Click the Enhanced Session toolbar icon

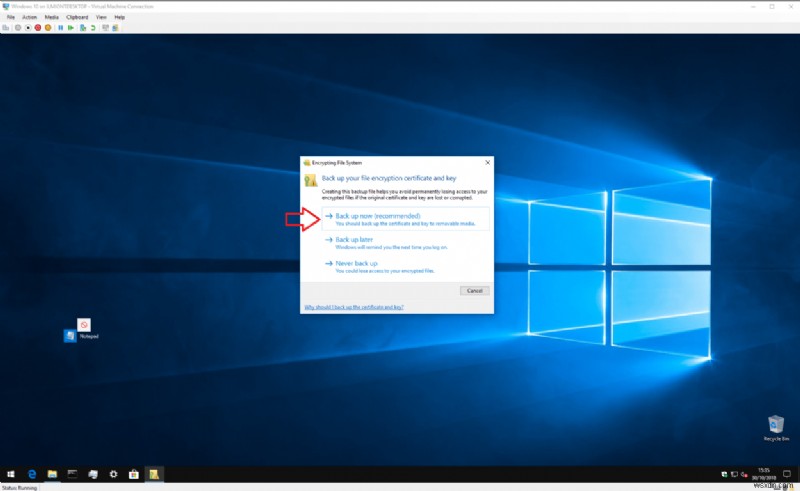click(x=105, y=28)
